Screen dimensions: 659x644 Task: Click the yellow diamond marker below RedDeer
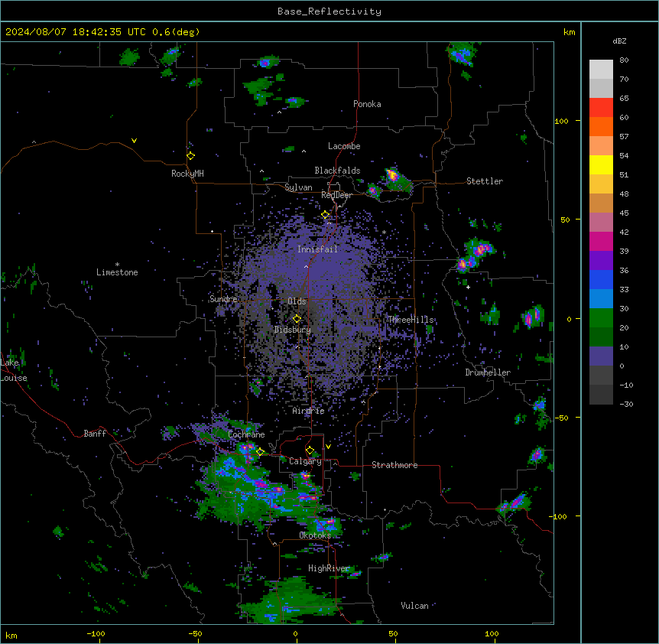(326, 215)
